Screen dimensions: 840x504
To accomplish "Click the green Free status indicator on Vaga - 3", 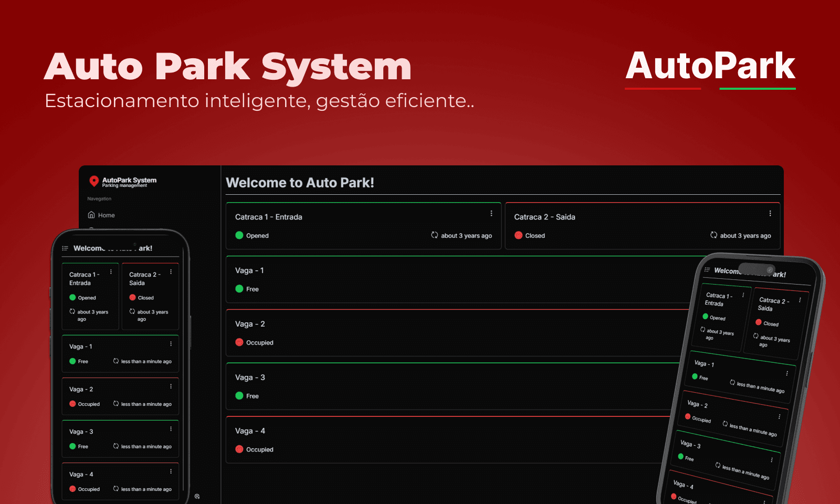I will [239, 396].
